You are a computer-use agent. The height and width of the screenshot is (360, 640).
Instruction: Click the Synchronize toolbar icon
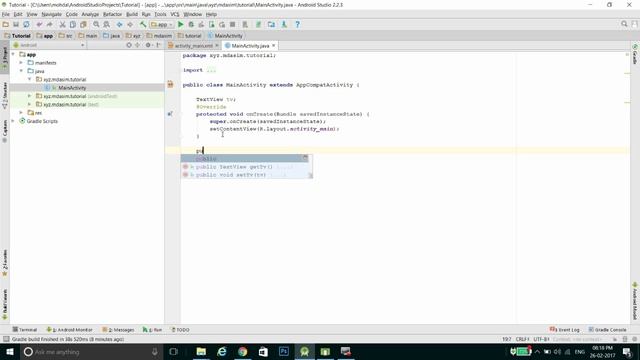26,24
